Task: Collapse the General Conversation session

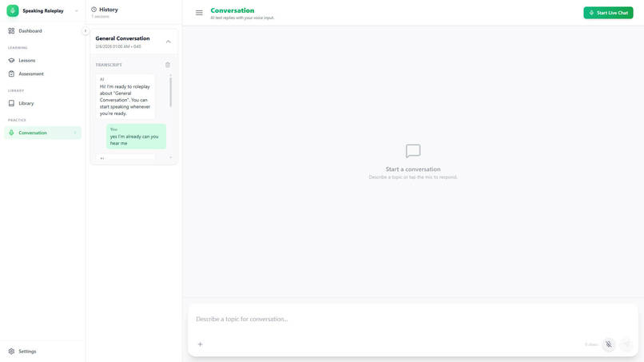Action: tap(168, 42)
